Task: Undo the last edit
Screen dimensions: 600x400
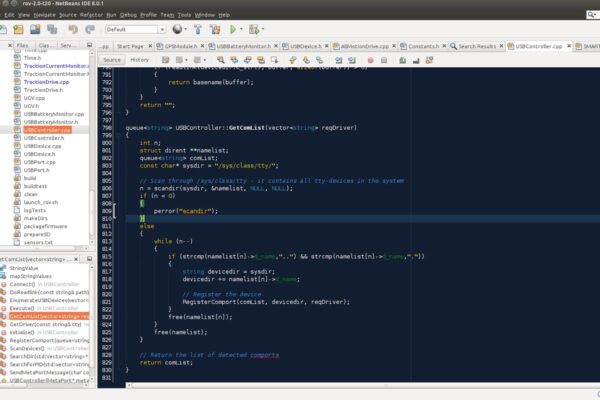Action: pos(73,29)
